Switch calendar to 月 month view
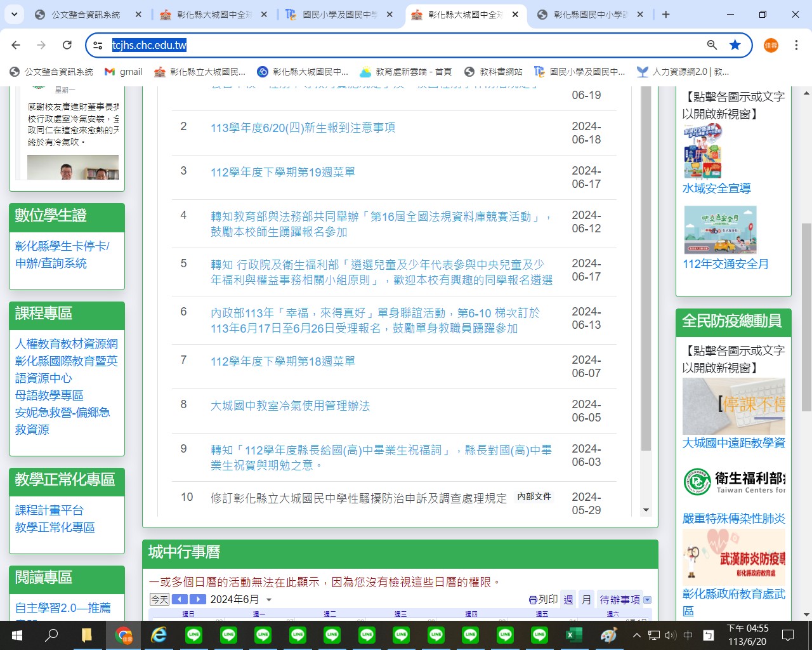This screenshot has width=812, height=650. pos(586,599)
